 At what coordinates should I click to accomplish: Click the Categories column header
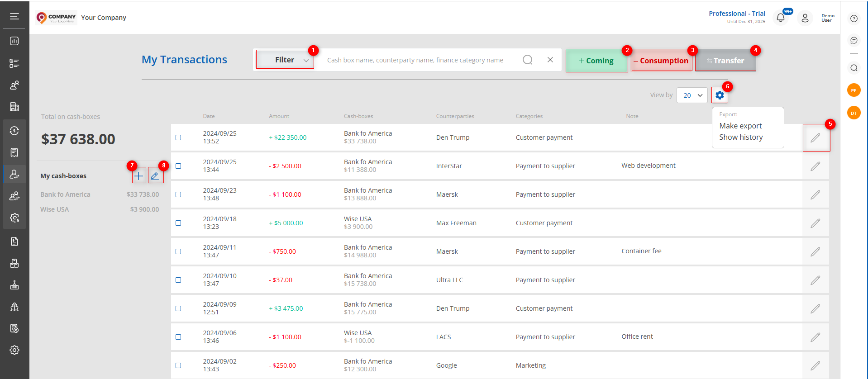pos(529,116)
